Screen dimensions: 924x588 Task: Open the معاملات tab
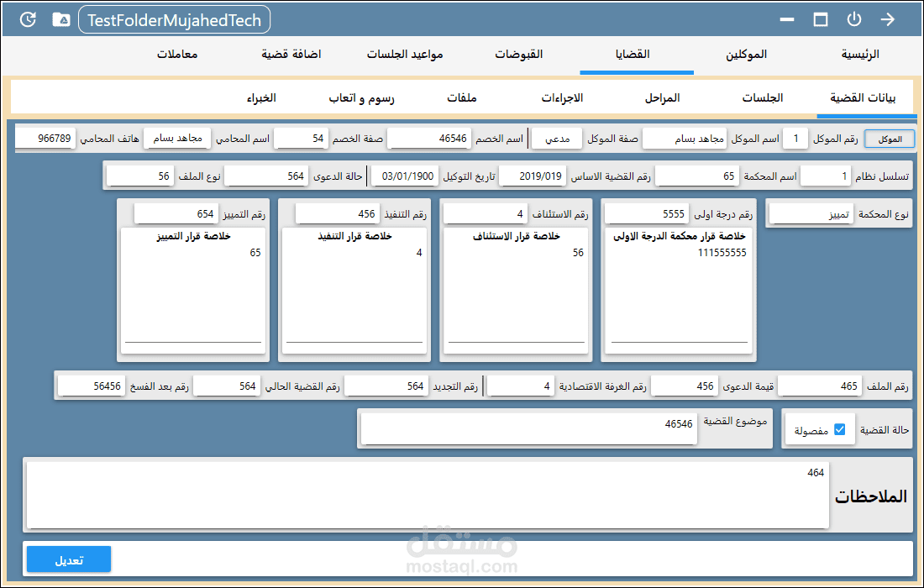[177, 55]
